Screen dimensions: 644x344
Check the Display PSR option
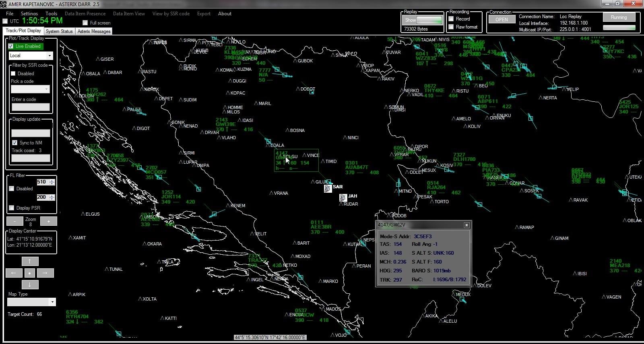[x=12, y=208]
